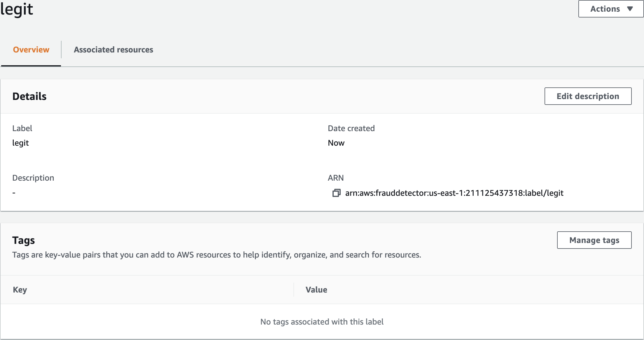Screen dimensions: 644x340
Task: Click the Description dash placeholder
Action: (x=14, y=193)
